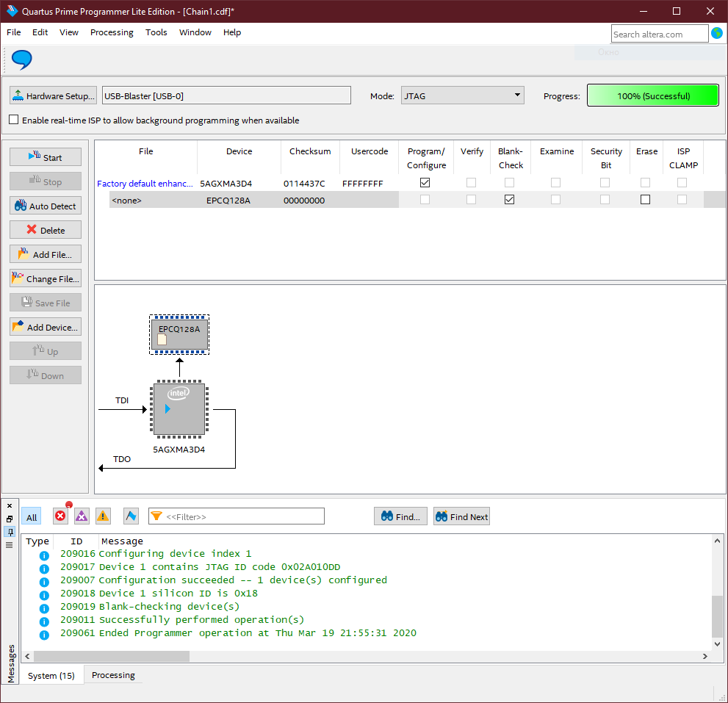The image size is (728, 703).
Task: Select 'Configuration succeeded' message row
Action: coord(243,580)
